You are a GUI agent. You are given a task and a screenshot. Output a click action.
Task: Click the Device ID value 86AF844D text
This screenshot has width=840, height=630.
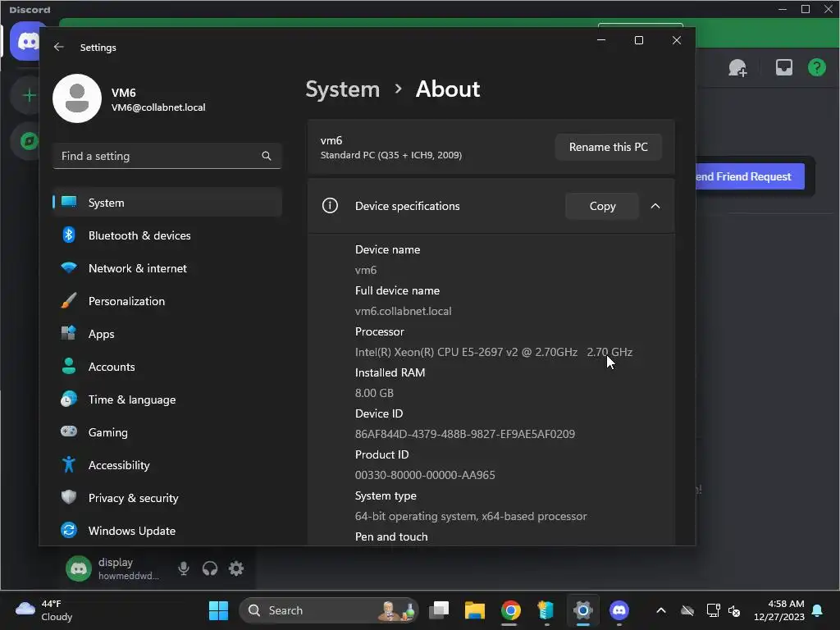(x=465, y=434)
